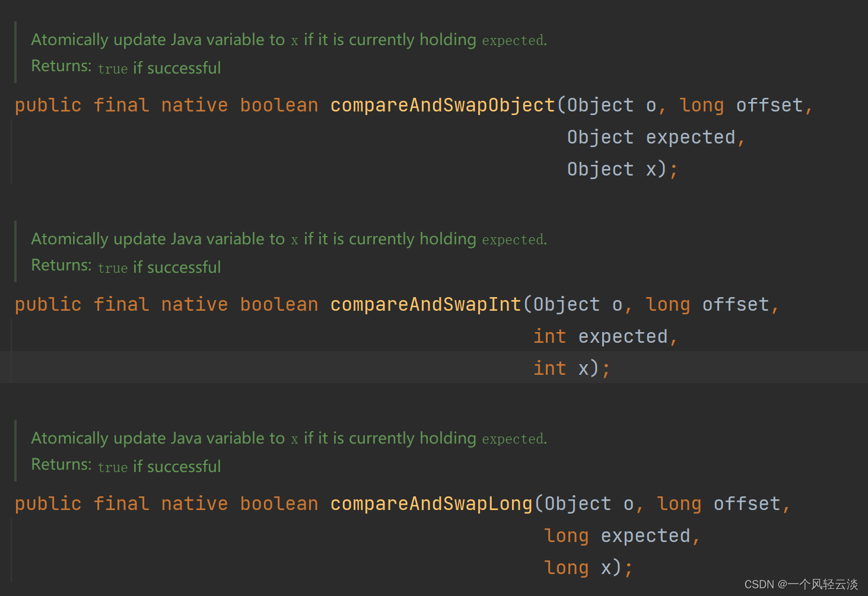Viewport: 868px width, 596px height.
Task: Click 'Returns: true if successful' above compareAndSwapInt
Action: [x=126, y=266]
